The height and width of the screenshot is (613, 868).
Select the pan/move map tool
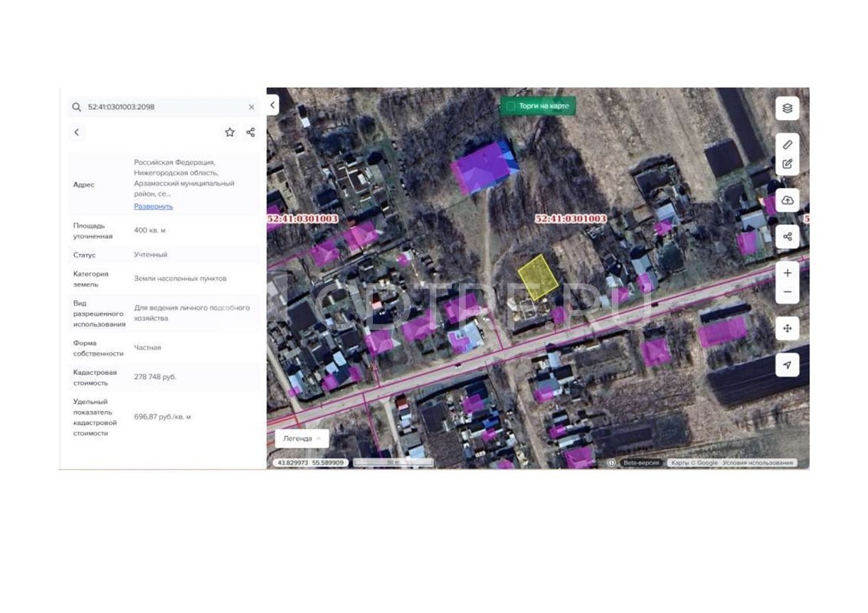coord(787,329)
